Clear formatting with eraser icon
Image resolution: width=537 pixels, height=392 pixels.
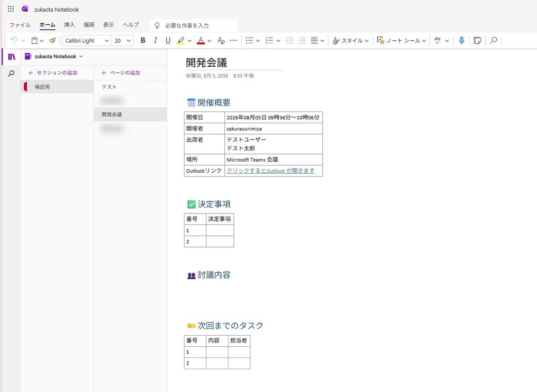click(x=221, y=40)
